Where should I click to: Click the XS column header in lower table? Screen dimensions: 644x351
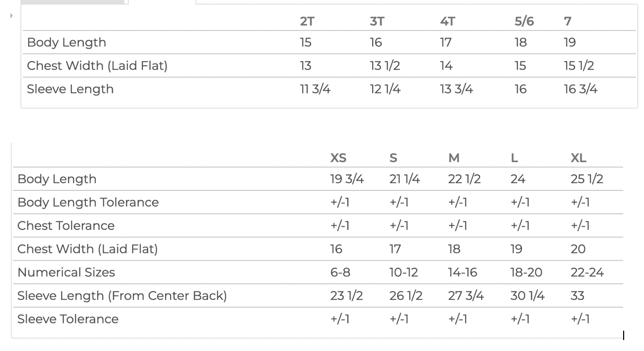coord(338,158)
